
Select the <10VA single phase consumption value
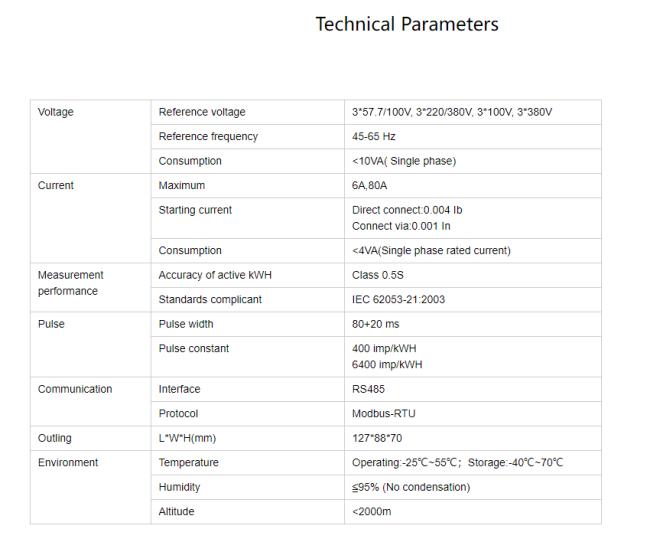(401, 161)
